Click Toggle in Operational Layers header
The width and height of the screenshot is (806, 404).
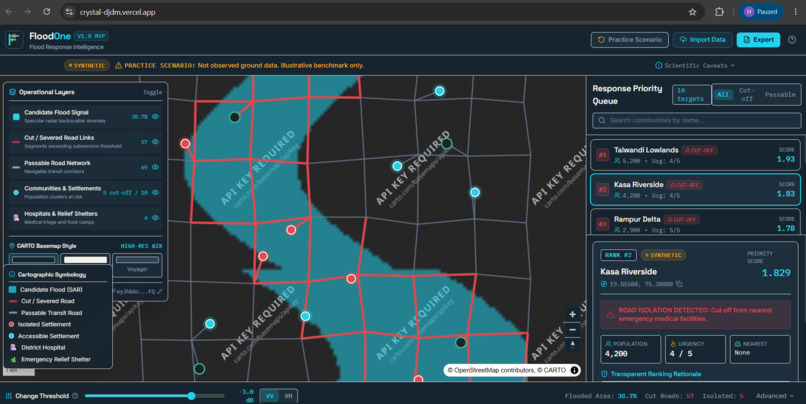pyautogui.click(x=152, y=93)
